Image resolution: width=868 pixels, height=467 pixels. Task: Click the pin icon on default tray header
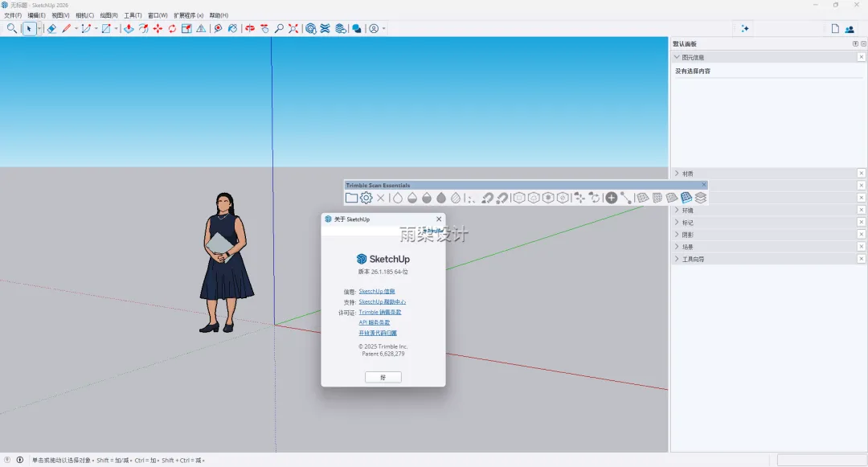click(855, 43)
